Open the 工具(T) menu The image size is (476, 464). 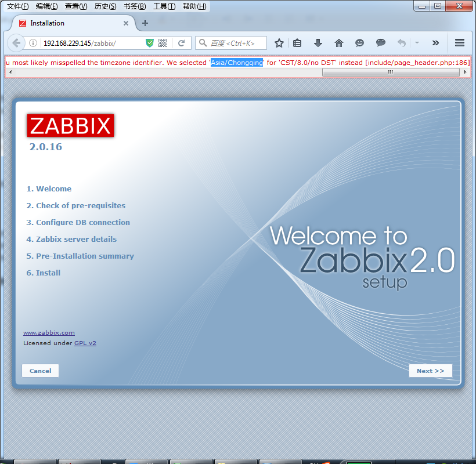point(164,6)
